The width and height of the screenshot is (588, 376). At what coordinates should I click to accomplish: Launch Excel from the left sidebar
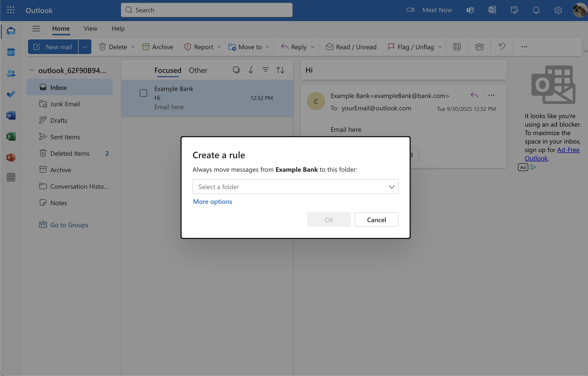pos(11,136)
